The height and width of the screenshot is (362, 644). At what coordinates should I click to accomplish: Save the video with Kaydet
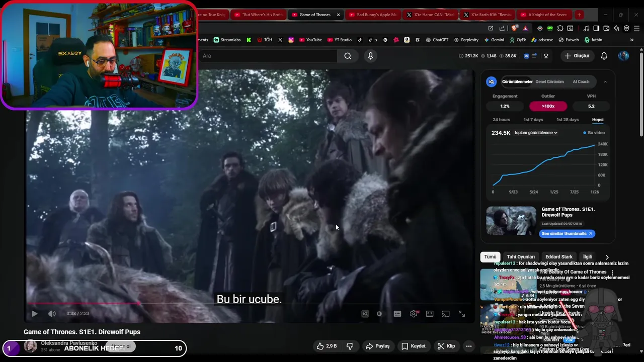click(x=414, y=346)
